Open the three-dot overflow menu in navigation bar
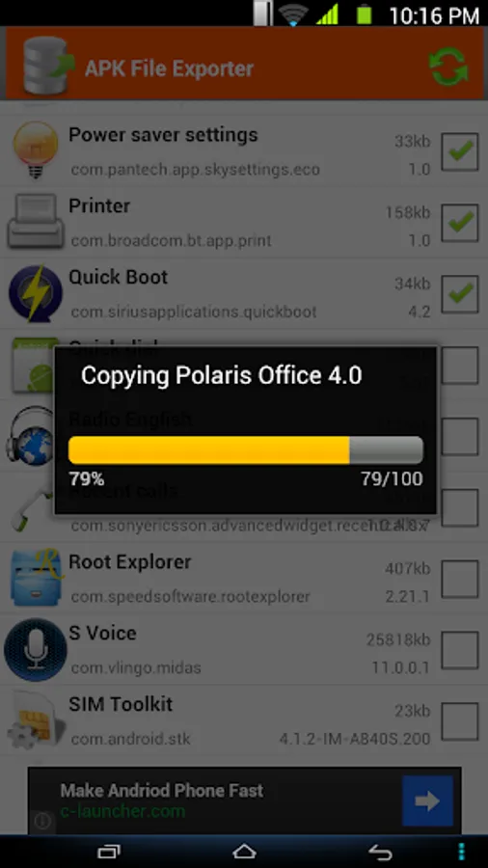This screenshot has width=488, height=868. click(x=461, y=852)
